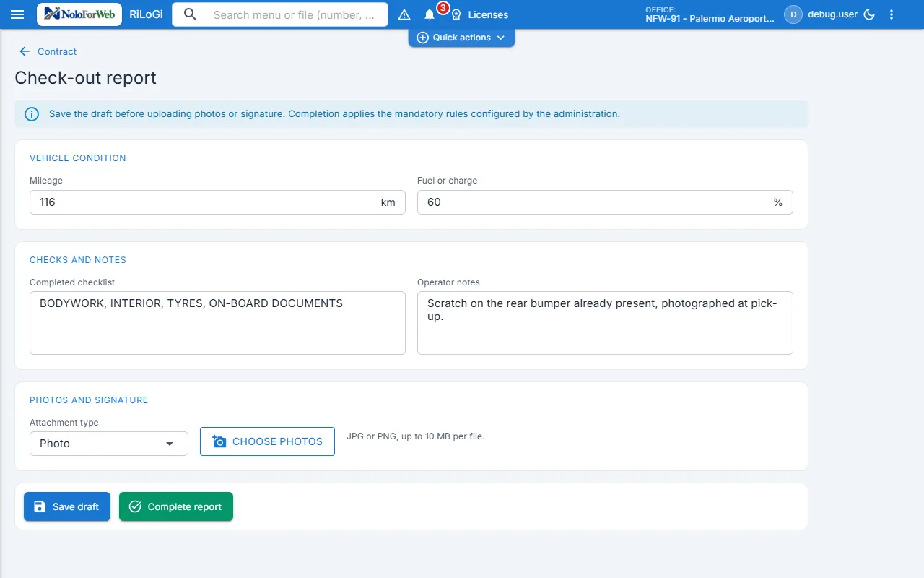
Task: Click the km unit suffix
Action: (388, 202)
